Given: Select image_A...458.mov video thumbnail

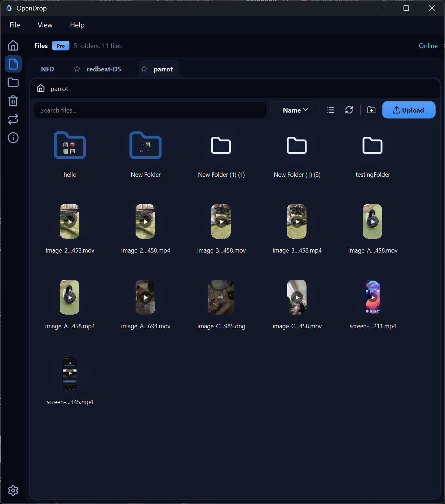Looking at the screenshot, I should coord(373,222).
